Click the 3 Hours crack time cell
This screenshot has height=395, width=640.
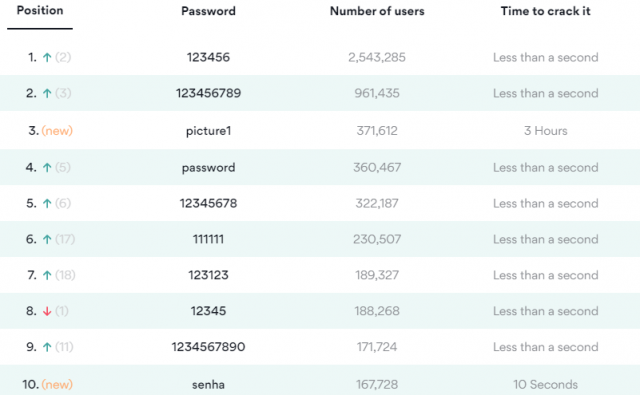coord(545,131)
